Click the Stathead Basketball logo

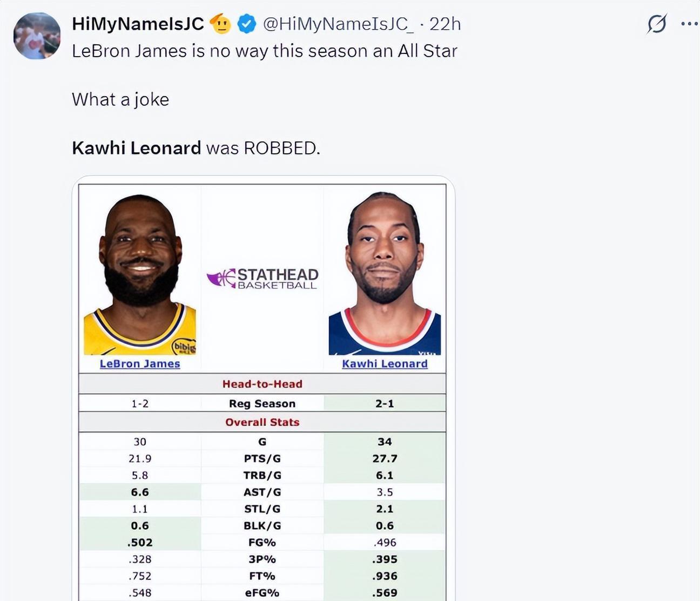262,279
